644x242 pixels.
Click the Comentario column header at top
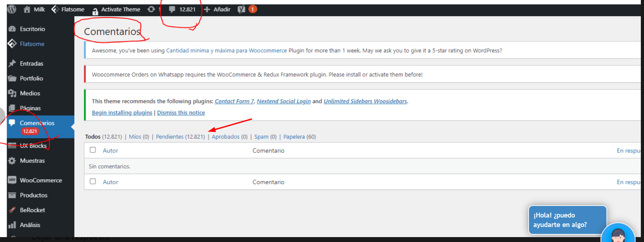pos(268,151)
